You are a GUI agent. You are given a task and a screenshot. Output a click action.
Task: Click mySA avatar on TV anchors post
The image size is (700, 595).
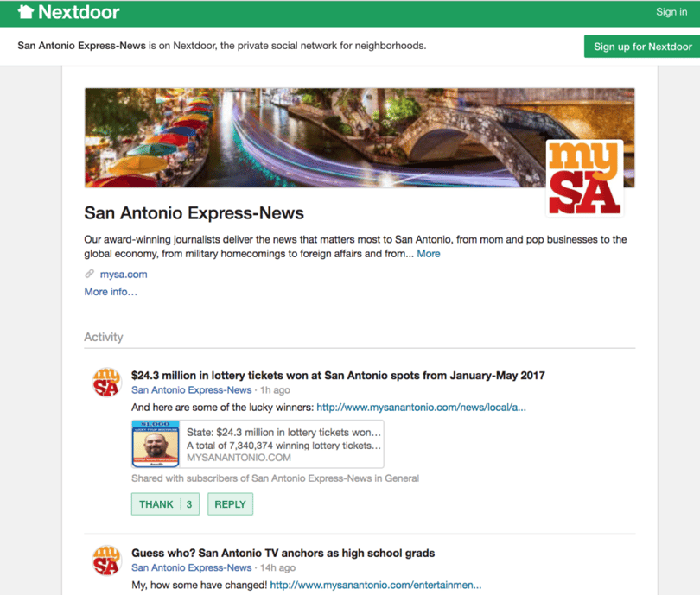(106, 560)
